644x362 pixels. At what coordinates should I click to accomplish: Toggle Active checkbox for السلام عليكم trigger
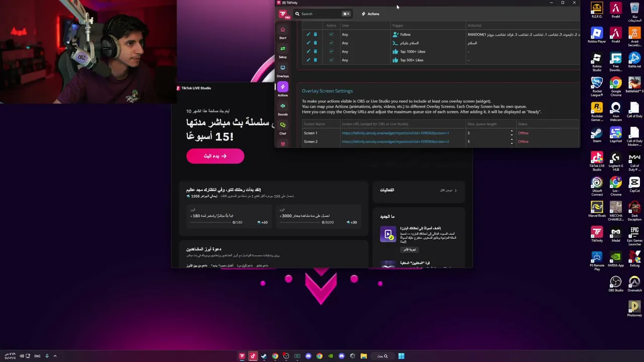coord(331,43)
